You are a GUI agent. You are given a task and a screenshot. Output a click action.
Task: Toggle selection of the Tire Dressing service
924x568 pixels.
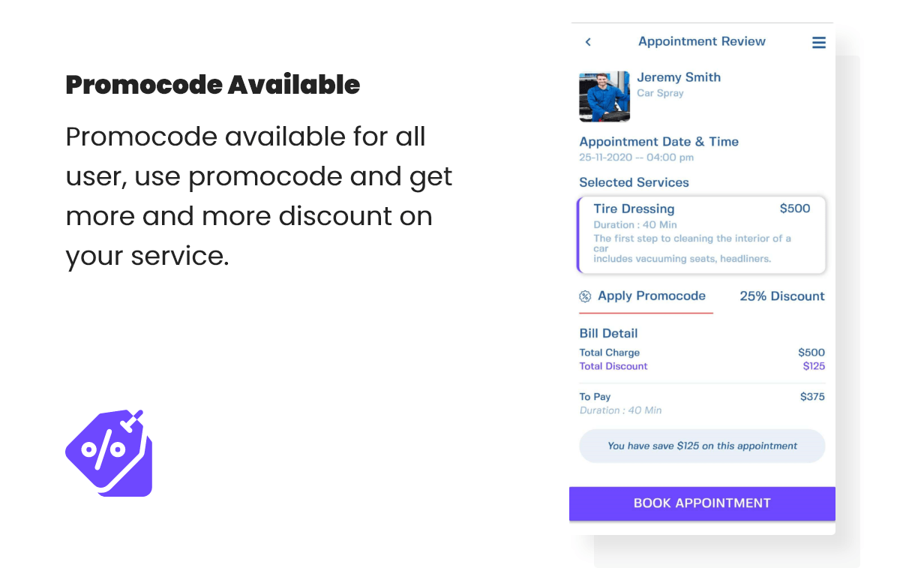tap(701, 234)
